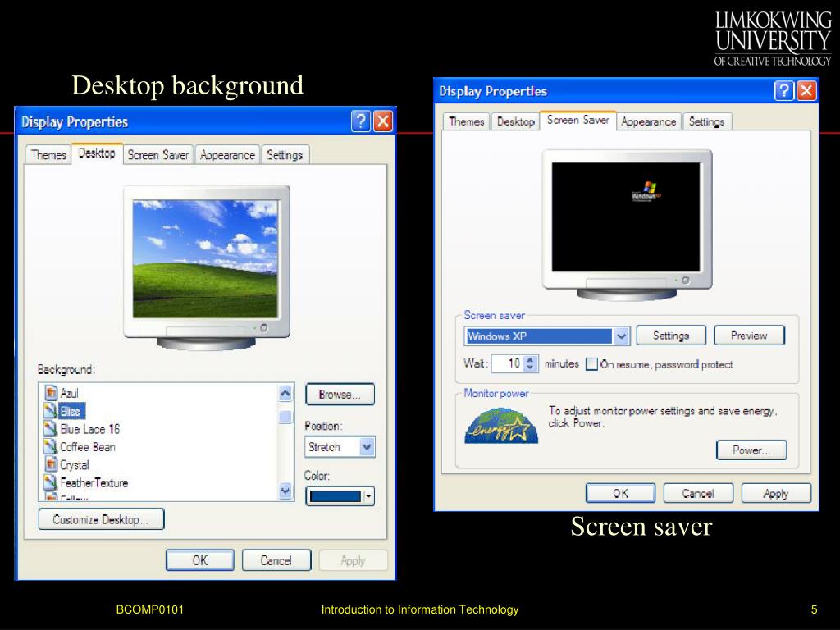The image size is (840, 630).
Task: Increase Wait minutes with up spinner arrow
Action: click(530, 359)
